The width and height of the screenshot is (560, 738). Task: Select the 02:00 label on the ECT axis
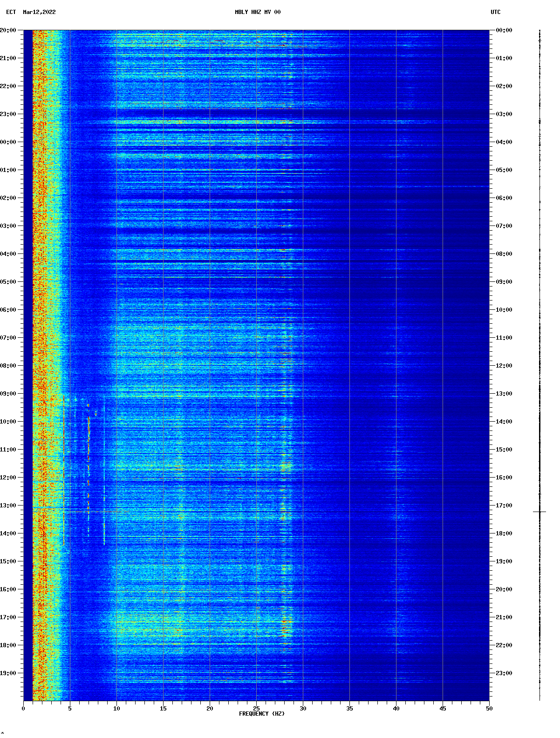click(8, 198)
